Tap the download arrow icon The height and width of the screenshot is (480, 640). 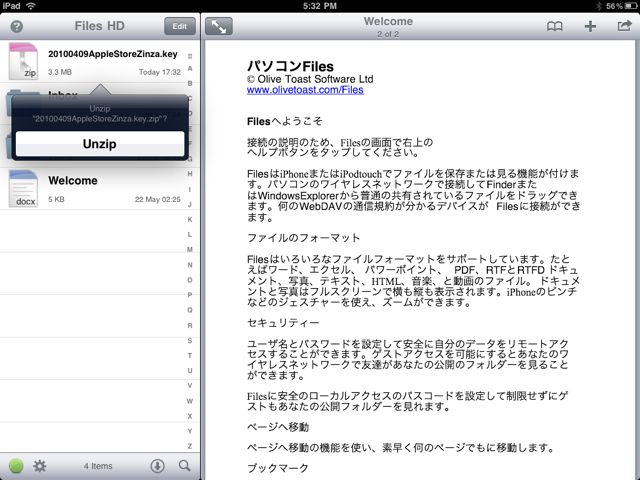tap(158, 466)
